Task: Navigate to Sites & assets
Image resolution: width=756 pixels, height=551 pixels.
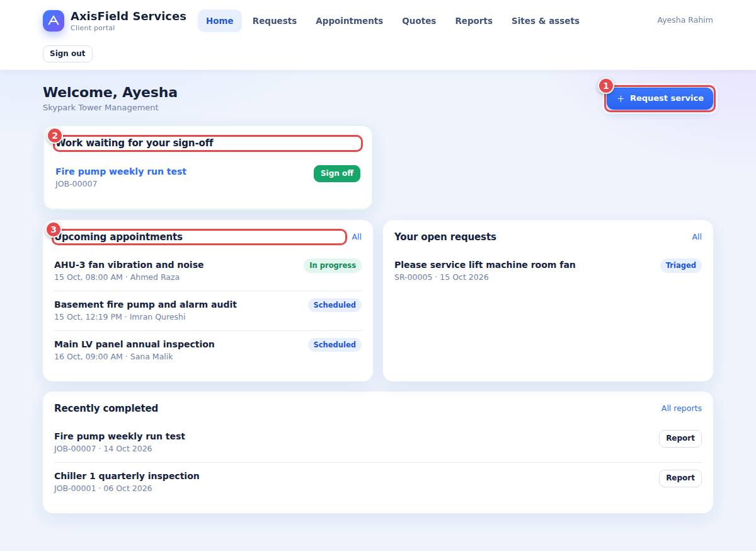Action: 546,21
